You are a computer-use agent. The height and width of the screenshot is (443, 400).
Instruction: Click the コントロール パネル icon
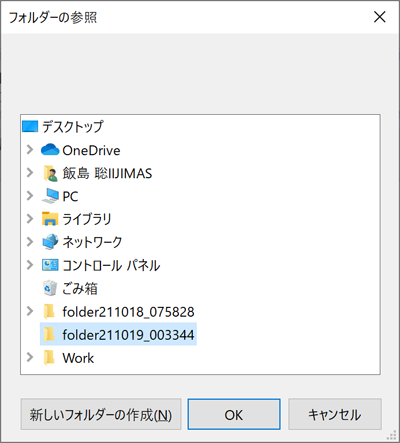click(50, 265)
